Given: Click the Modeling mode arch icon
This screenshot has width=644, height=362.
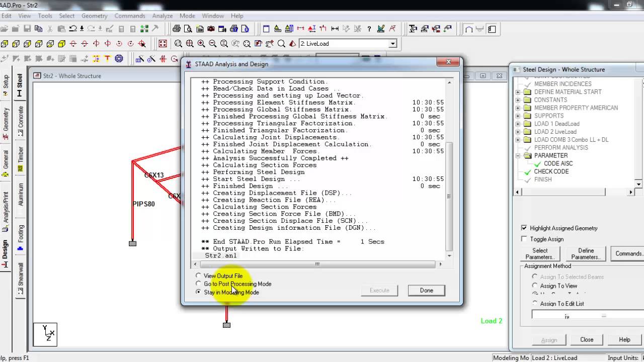Looking at the screenshot, I should coord(469,29).
